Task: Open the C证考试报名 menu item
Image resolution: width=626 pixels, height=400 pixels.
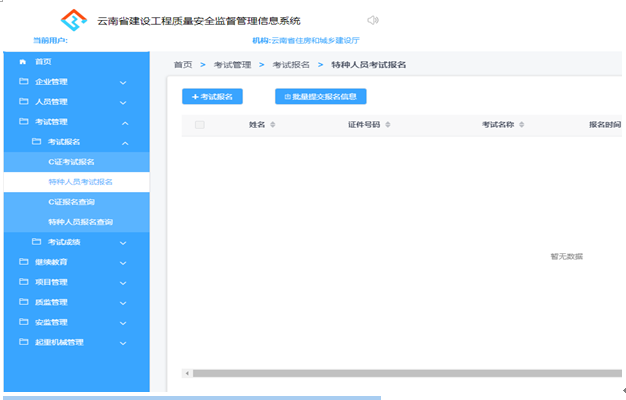Action: coord(71,162)
